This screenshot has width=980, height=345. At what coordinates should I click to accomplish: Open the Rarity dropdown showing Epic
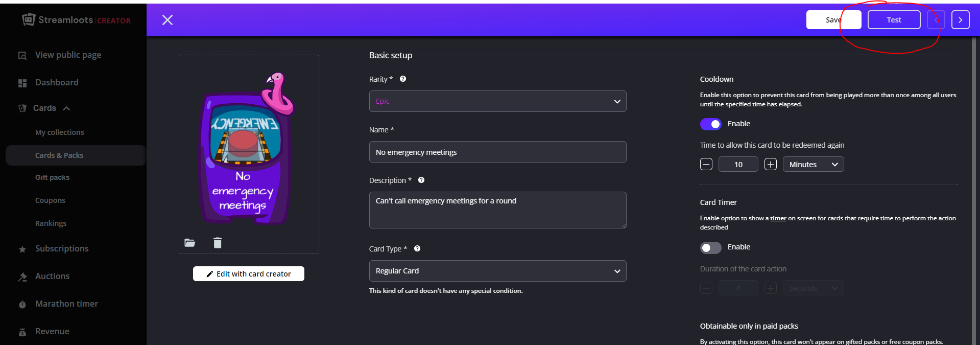498,101
